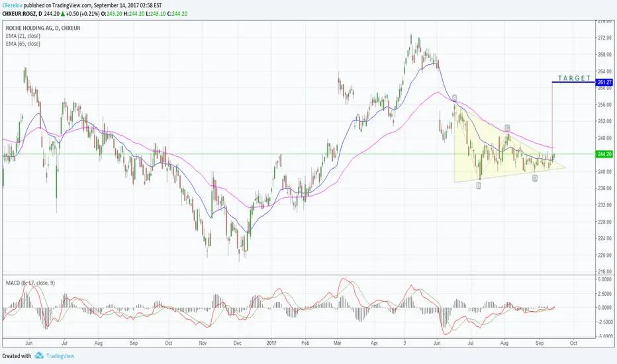The height and width of the screenshot is (364, 617).
Task: Open the TradingView link beside 'Created with'
Action: [60, 356]
